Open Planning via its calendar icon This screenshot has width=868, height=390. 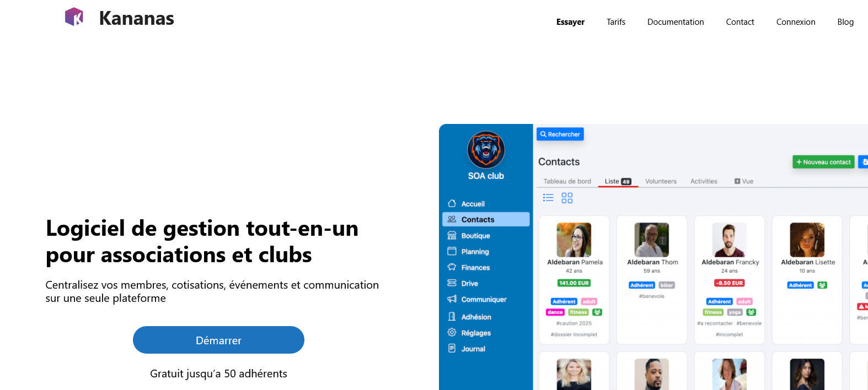pos(452,251)
